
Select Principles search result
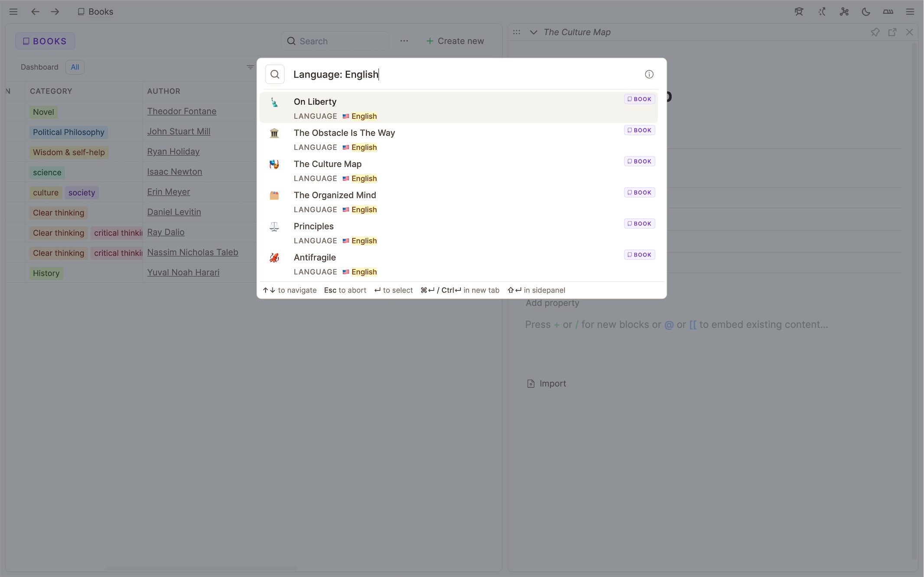(x=459, y=232)
